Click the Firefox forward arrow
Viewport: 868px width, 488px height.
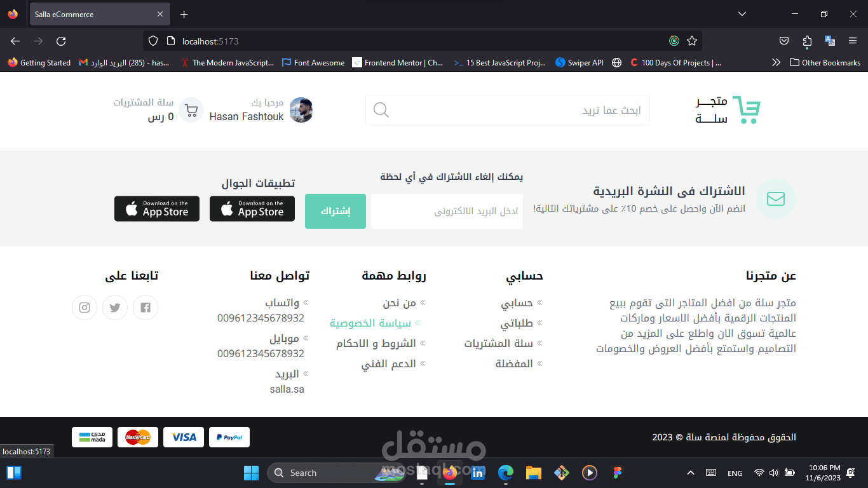click(x=38, y=41)
